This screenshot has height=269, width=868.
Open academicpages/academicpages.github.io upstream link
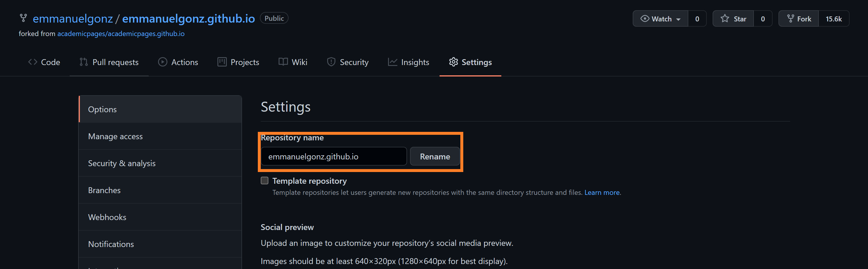click(121, 34)
